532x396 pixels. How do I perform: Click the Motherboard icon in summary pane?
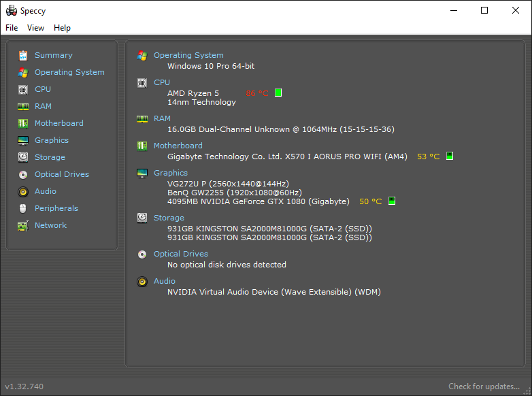coord(142,146)
